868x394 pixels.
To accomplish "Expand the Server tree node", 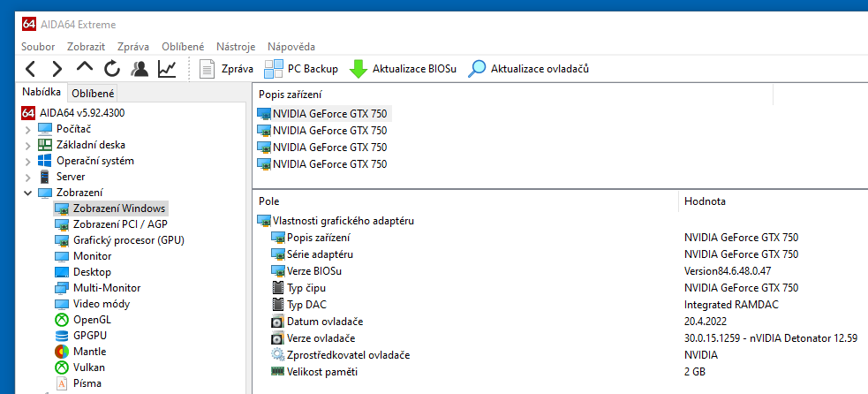I will tap(27, 178).
